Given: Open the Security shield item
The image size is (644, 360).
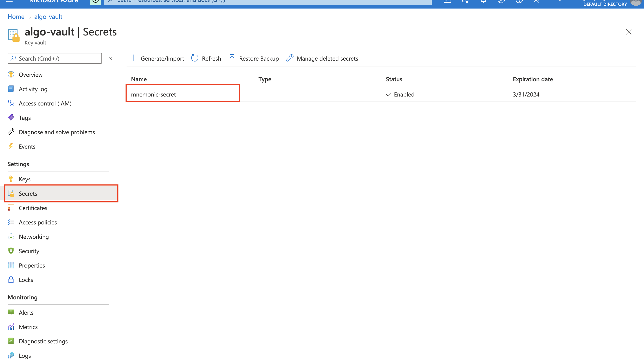Looking at the screenshot, I should [11, 251].
